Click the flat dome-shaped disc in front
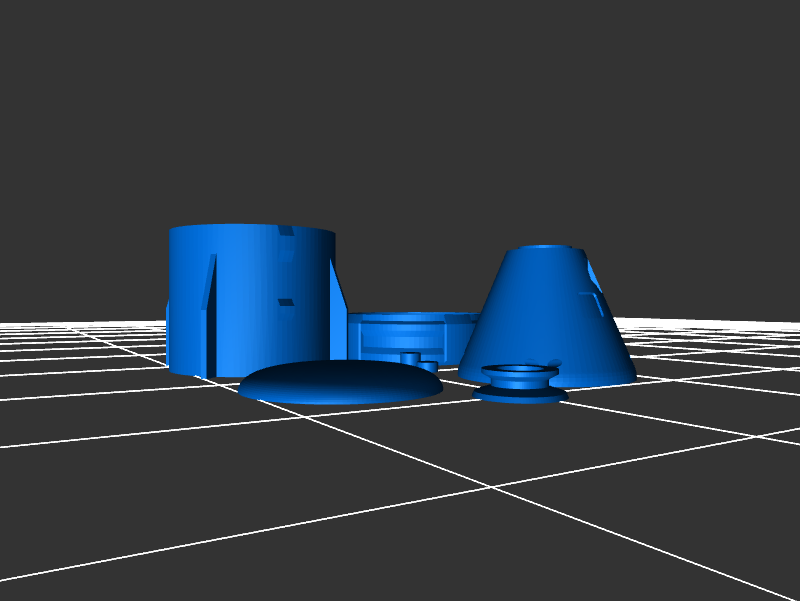 tap(340, 382)
